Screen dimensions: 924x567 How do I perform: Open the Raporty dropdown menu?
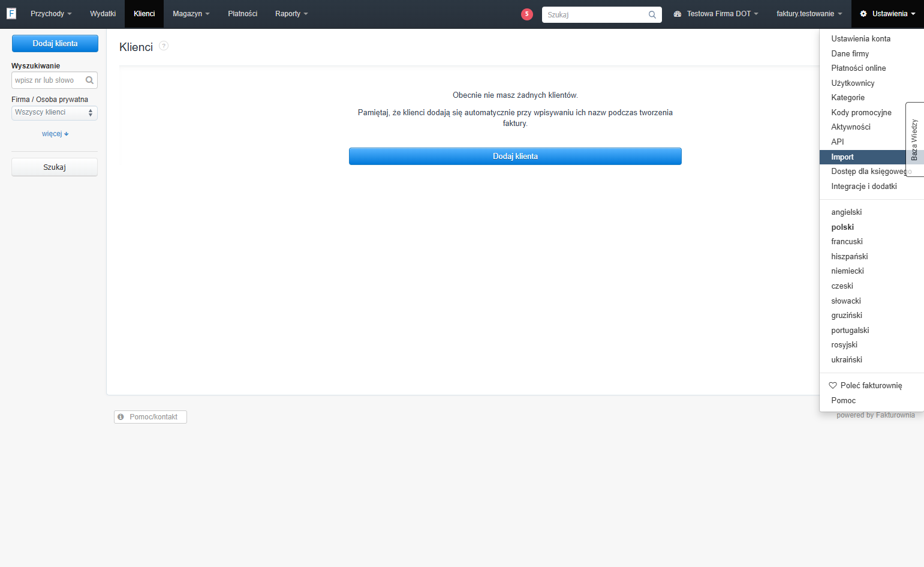pyautogui.click(x=291, y=14)
